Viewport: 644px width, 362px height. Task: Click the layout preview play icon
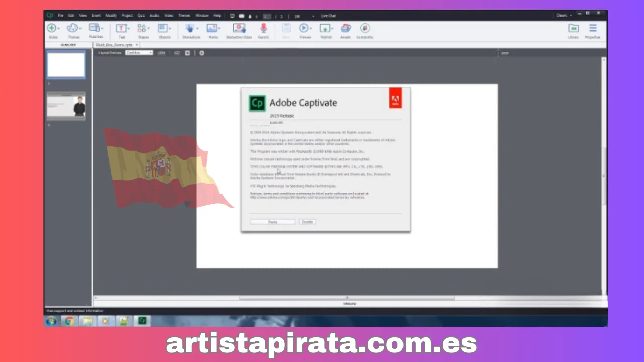click(202, 53)
